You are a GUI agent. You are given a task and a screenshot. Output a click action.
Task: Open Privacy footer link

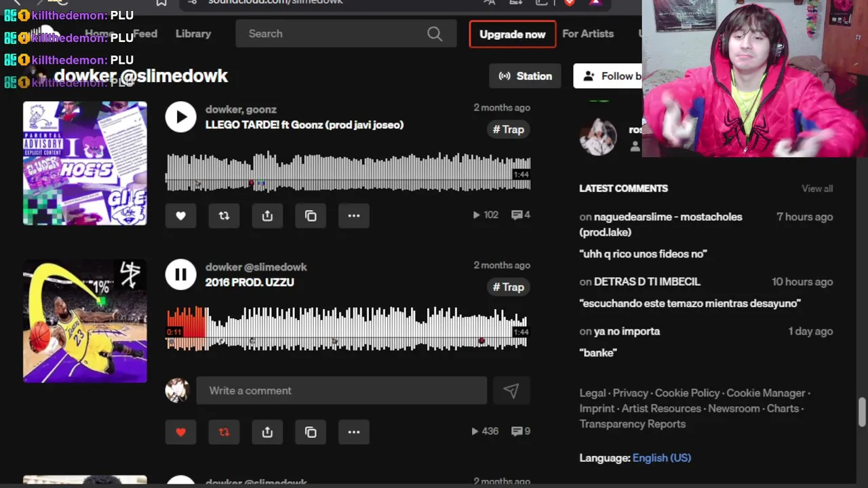click(631, 393)
